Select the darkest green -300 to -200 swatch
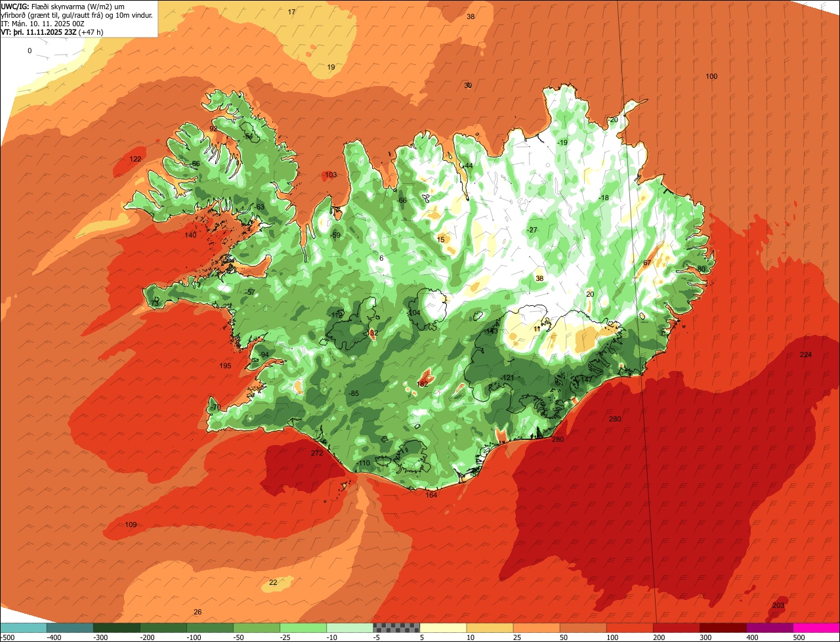 click(x=116, y=627)
